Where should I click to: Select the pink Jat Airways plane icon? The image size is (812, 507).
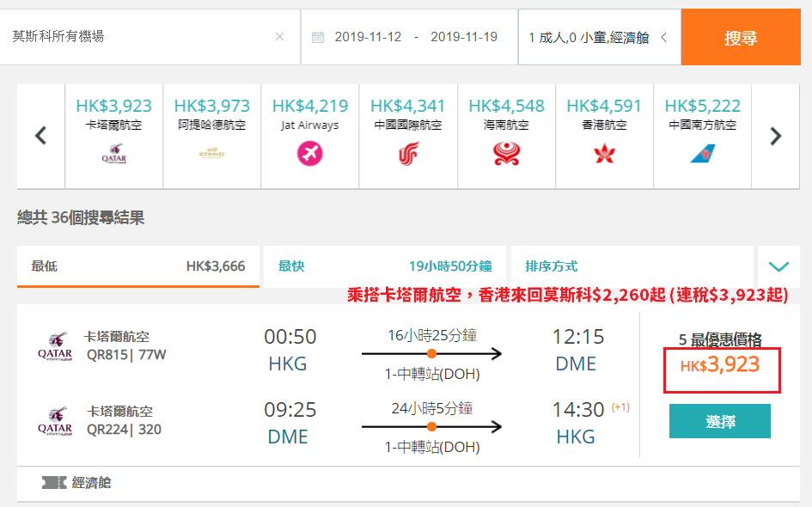coord(309,154)
